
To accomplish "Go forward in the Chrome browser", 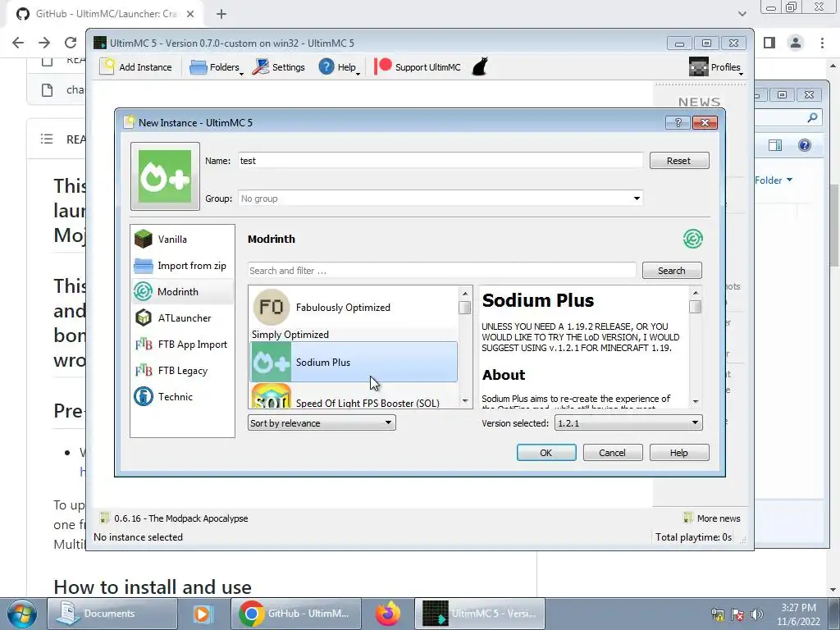I will pos(44,43).
